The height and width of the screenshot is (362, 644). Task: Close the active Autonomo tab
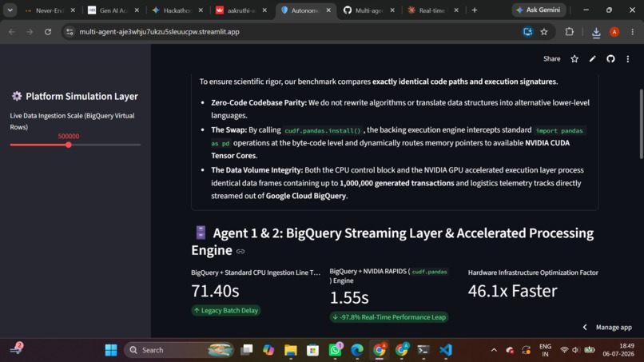pyautogui.click(x=328, y=10)
